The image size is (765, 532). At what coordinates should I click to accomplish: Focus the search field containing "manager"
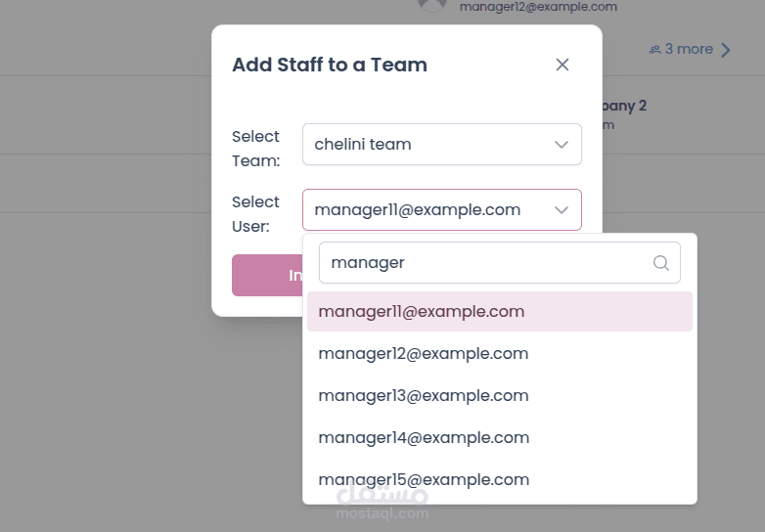[x=484, y=263]
